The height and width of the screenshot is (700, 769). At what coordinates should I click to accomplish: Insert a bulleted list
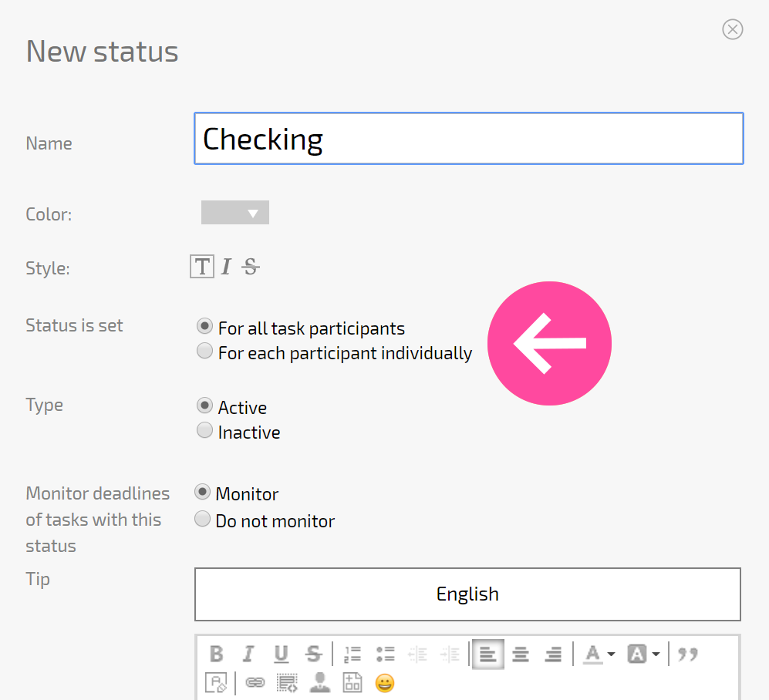tap(386, 654)
